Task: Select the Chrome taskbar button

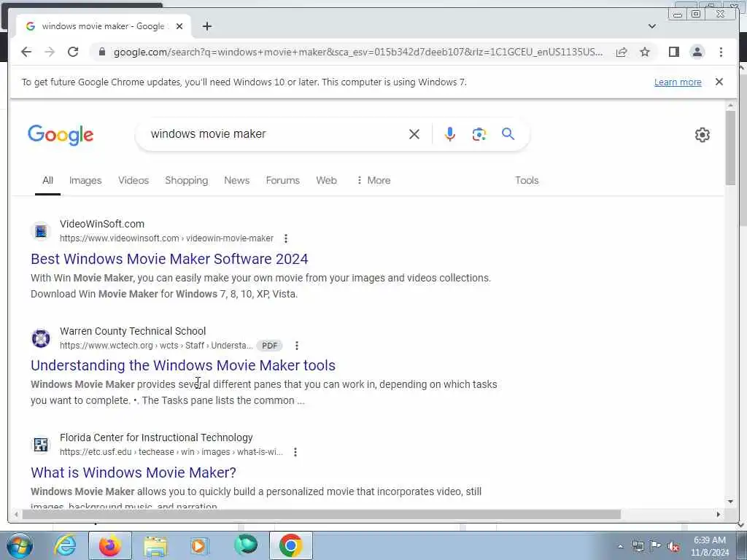Action: point(291,545)
